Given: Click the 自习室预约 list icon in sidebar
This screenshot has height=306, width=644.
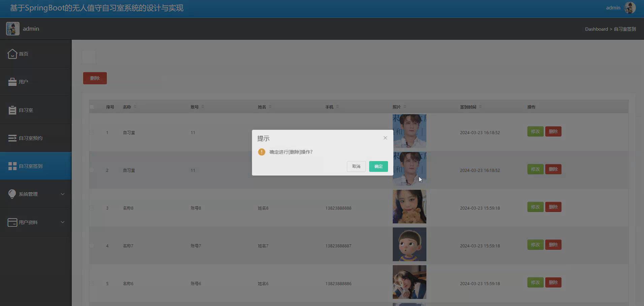Looking at the screenshot, I should [x=12, y=138].
